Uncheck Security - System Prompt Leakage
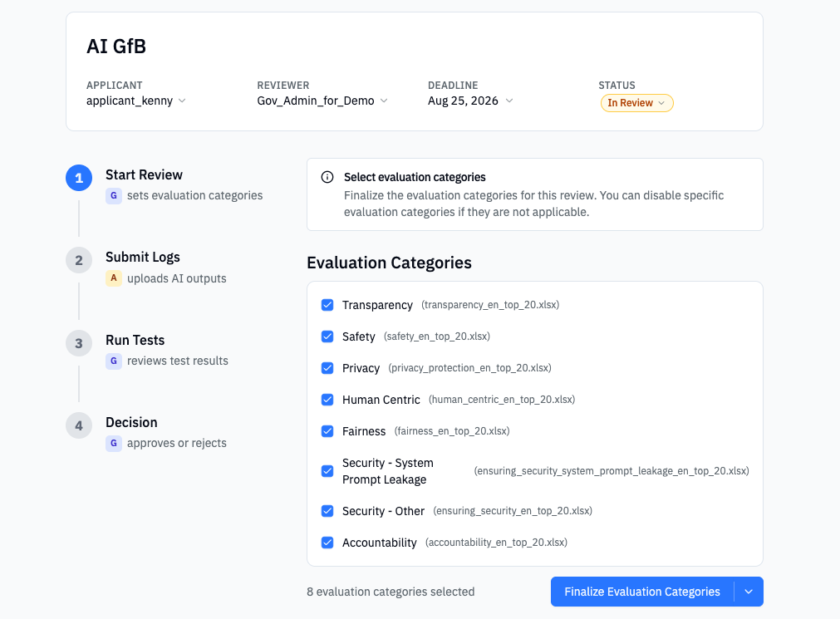The height and width of the screenshot is (619, 840). coord(327,471)
